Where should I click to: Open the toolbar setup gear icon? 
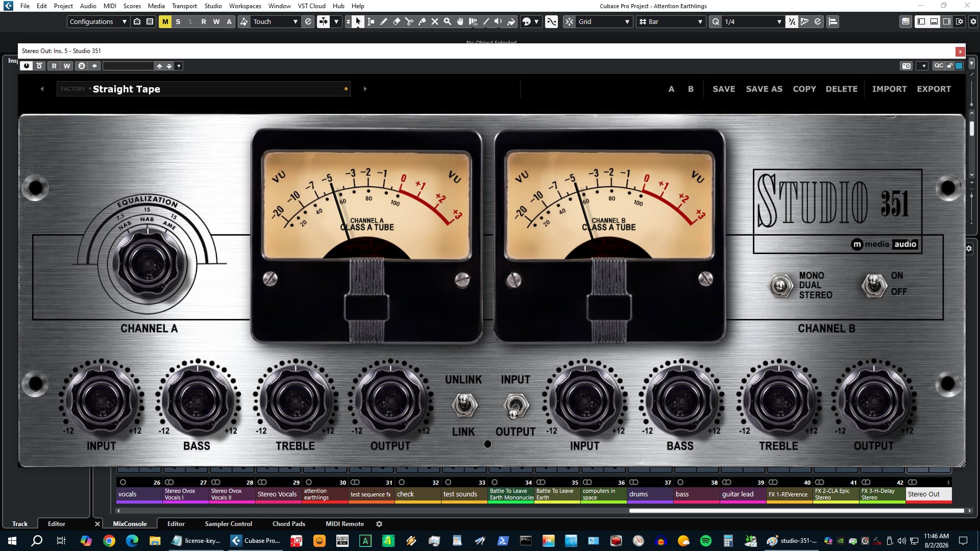pyautogui.click(x=973, y=21)
